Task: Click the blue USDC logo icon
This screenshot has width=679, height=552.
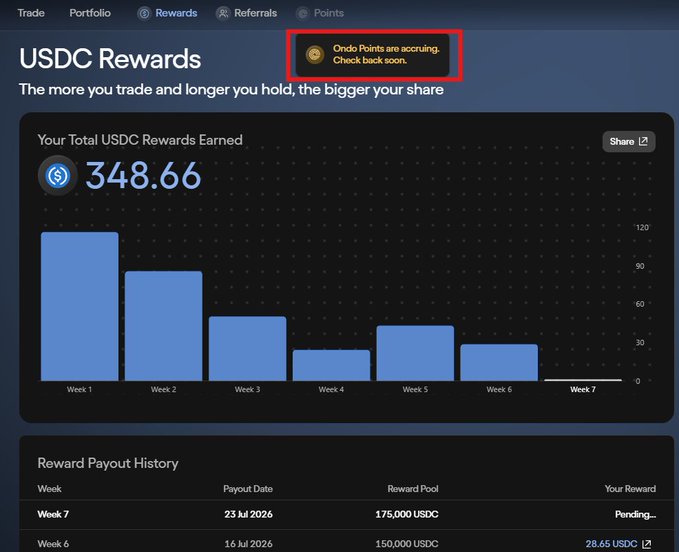Action: (58, 176)
